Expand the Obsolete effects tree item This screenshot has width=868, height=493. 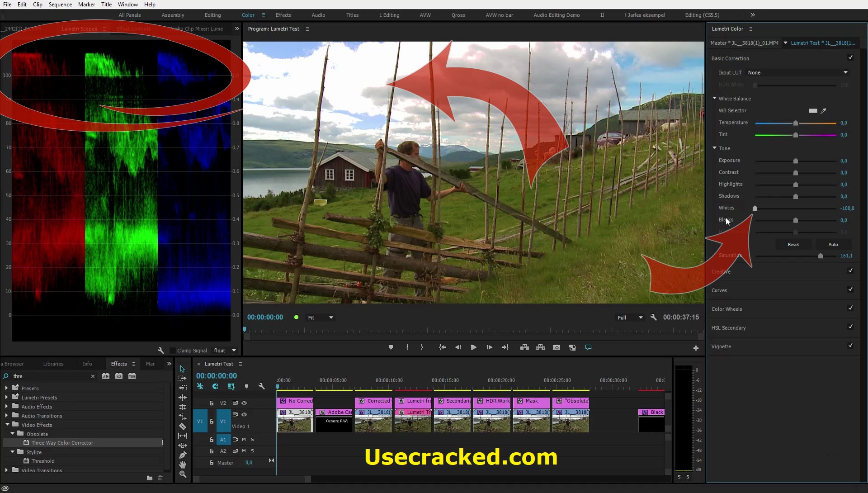point(13,433)
